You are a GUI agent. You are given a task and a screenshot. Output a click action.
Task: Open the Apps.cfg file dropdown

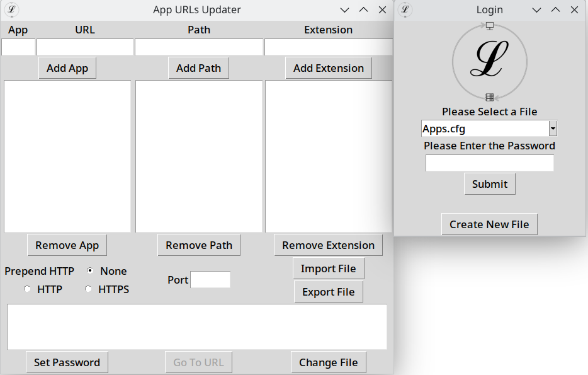[x=553, y=128]
